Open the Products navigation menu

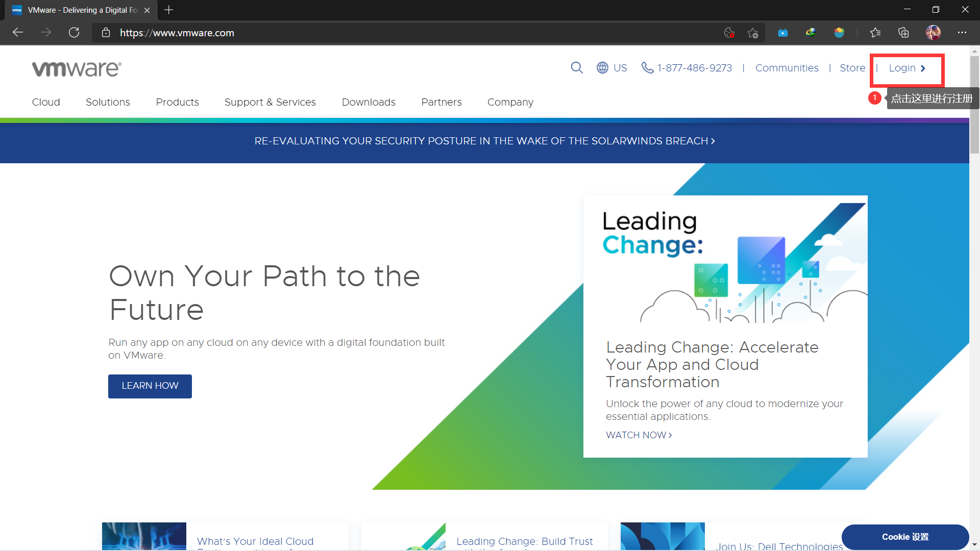[x=177, y=102]
